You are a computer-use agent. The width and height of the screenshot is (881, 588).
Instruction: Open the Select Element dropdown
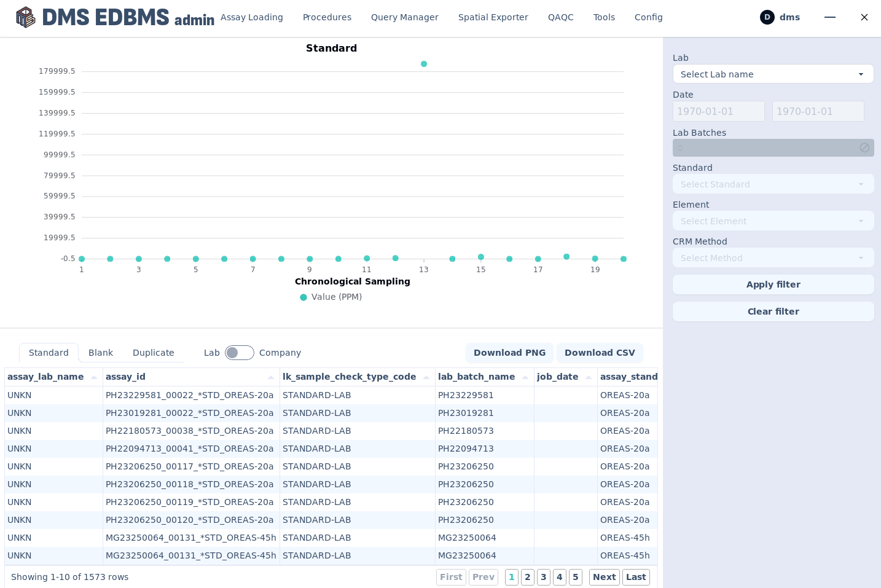coord(773,221)
